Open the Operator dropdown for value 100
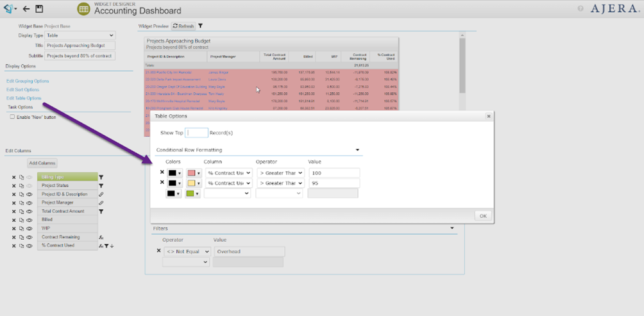The width and height of the screenshot is (644, 316). click(280, 173)
